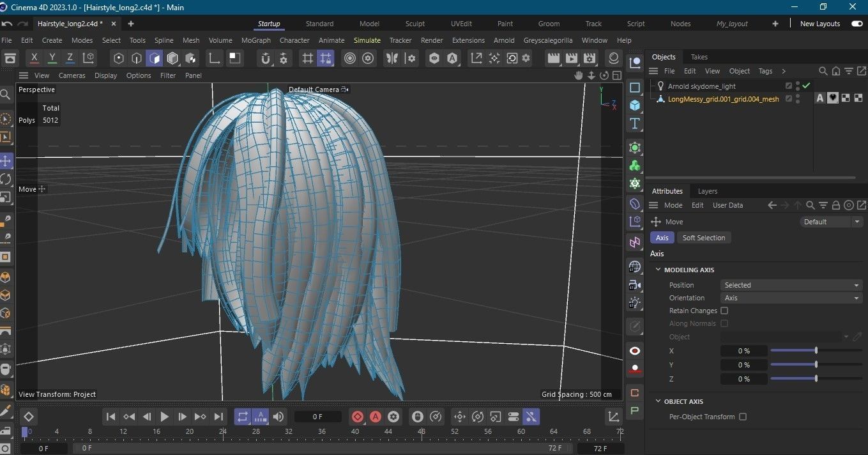Viewport: 868px width, 455px height.
Task: Click the Play Forward button
Action: [x=164, y=417]
